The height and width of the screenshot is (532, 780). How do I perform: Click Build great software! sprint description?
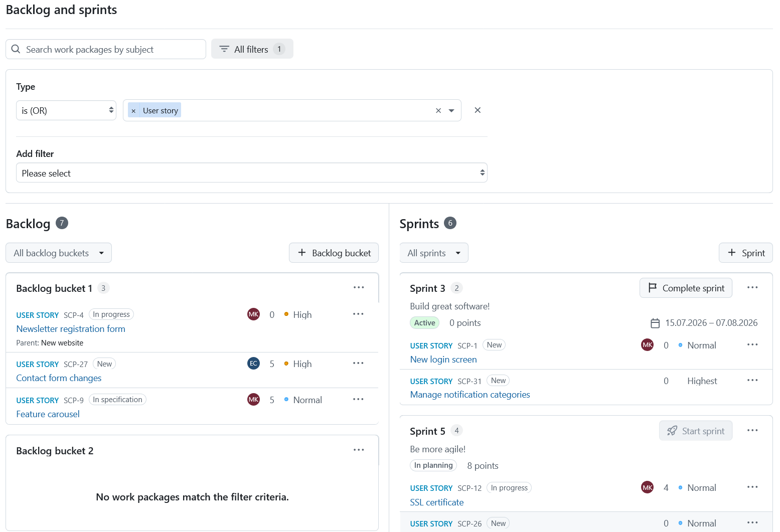[449, 306]
